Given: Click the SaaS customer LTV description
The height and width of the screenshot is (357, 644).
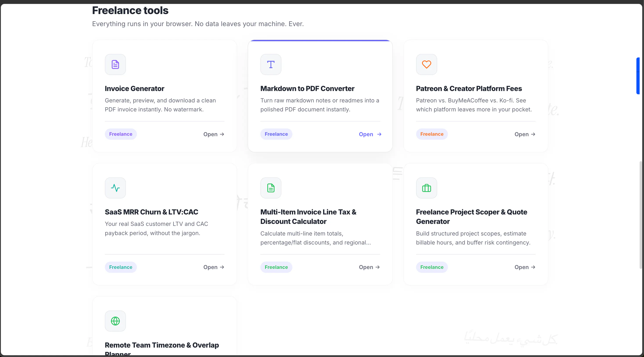Looking at the screenshot, I should coord(156,228).
